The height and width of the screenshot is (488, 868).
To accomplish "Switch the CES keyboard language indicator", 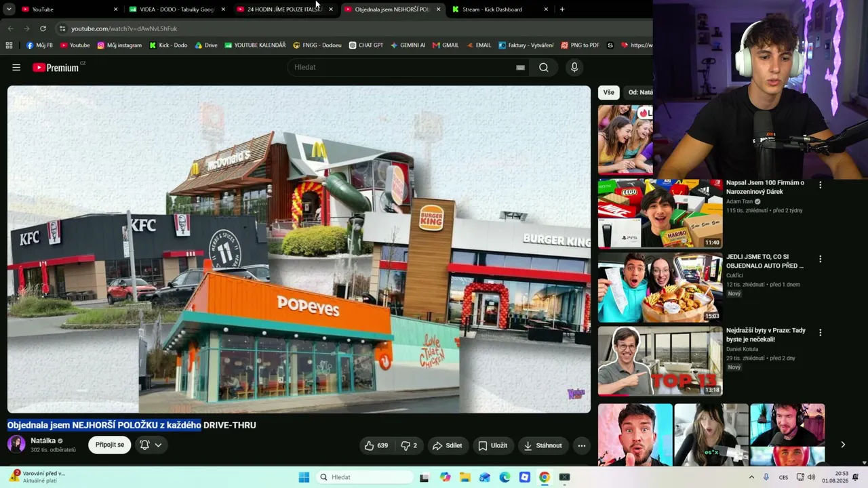I will [x=784, y=477].
